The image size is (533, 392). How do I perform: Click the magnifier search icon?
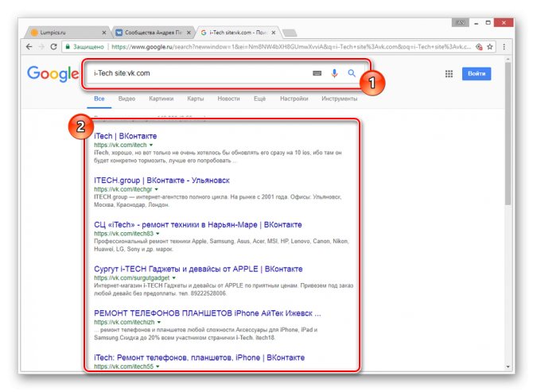(352, 73)
